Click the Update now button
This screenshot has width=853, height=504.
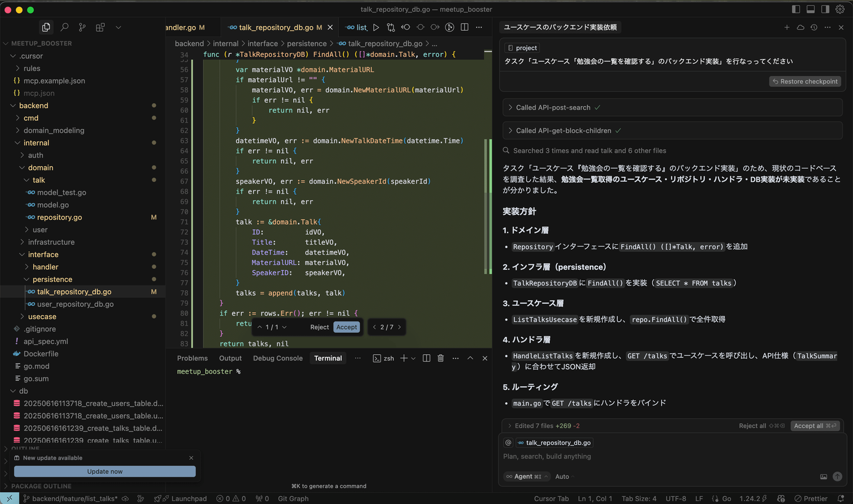[105, 471]
